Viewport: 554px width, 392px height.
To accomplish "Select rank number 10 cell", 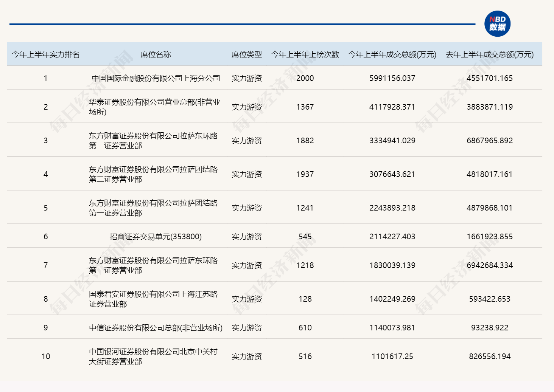I will 46,356.
